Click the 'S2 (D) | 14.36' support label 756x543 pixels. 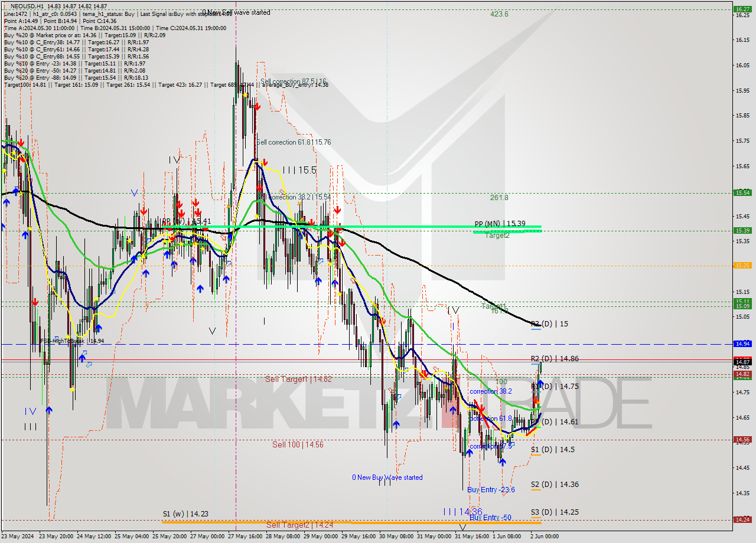(555, 484)
